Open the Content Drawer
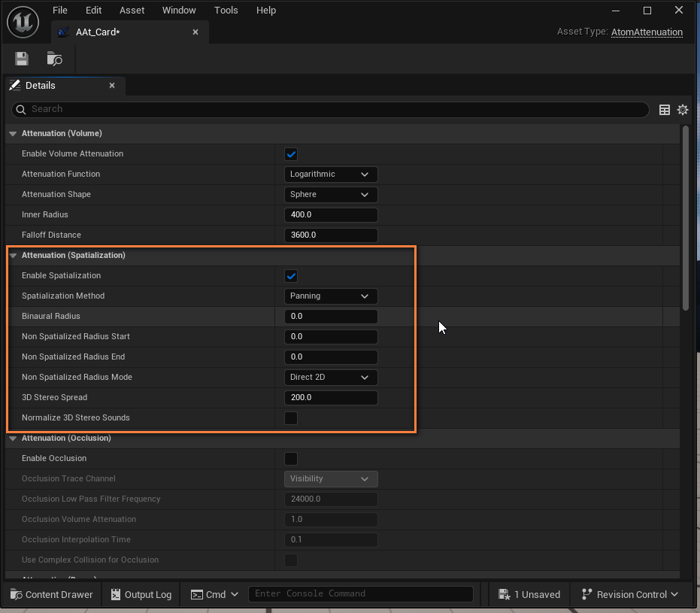Screen dimensions: 700x613 click(x=51, y=594)
